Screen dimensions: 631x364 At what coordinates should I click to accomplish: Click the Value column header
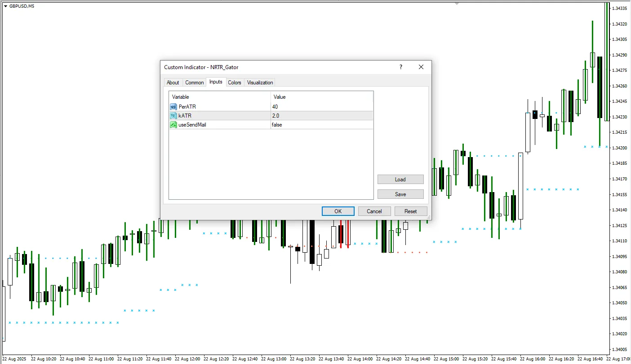322,97
